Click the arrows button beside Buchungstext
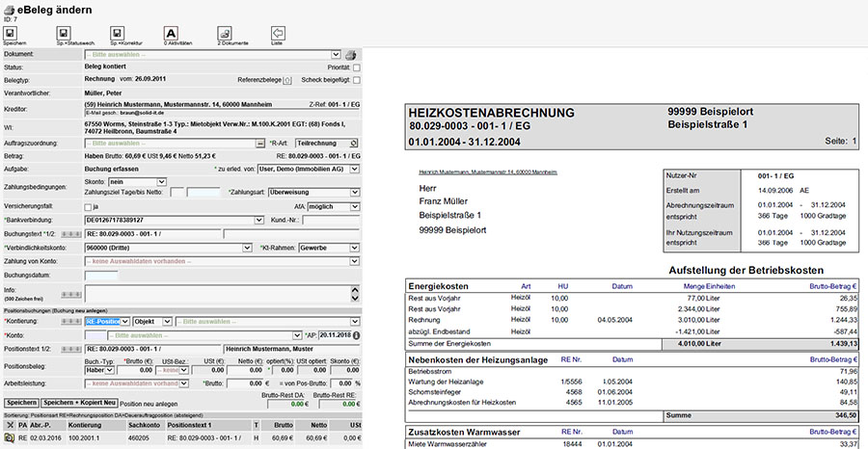868x449 pixels. [x=70, y=234]
